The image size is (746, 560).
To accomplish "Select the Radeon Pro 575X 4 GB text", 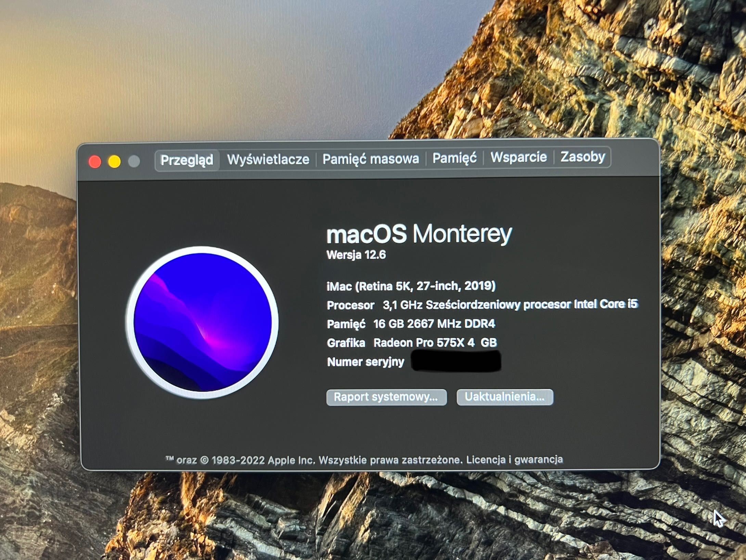I will pyautogui.click(x=435, y=342).
